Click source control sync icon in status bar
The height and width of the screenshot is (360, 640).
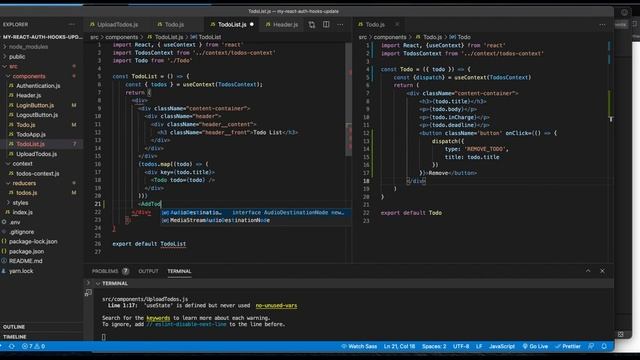11,346
